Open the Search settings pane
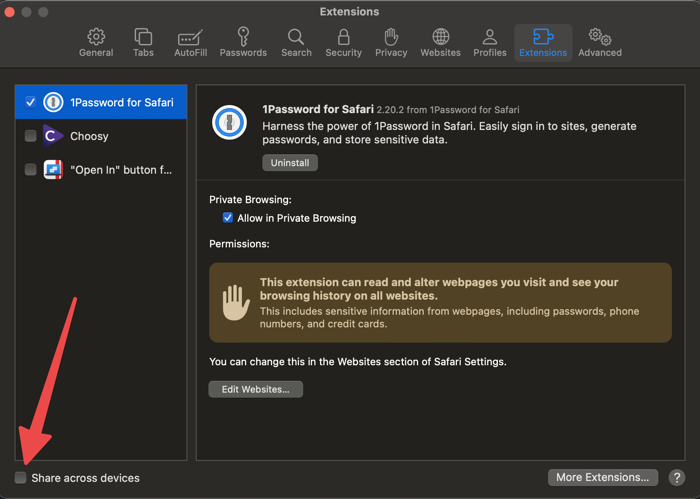The width and height of the screenshot is (700, 499). tap(296, 42)
